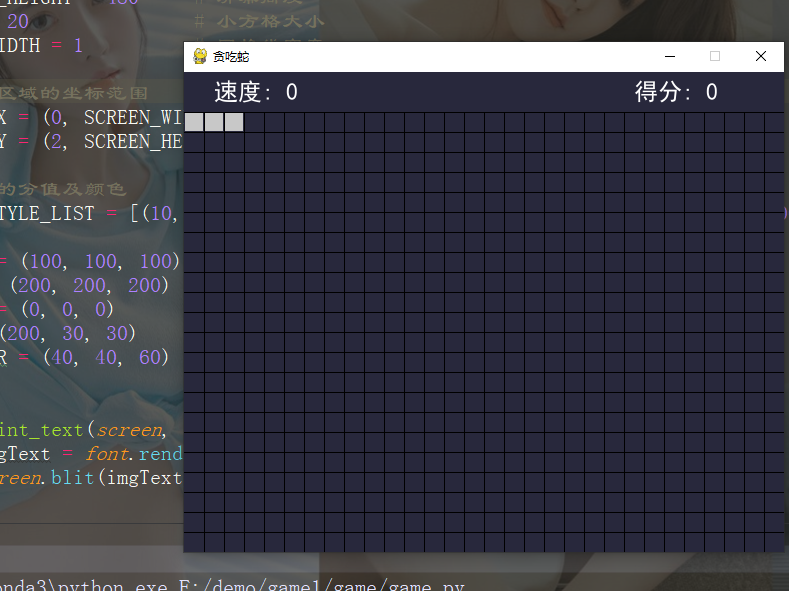
Task: Click the 贪吃蛇 window title text
Action: pos(231,57)
